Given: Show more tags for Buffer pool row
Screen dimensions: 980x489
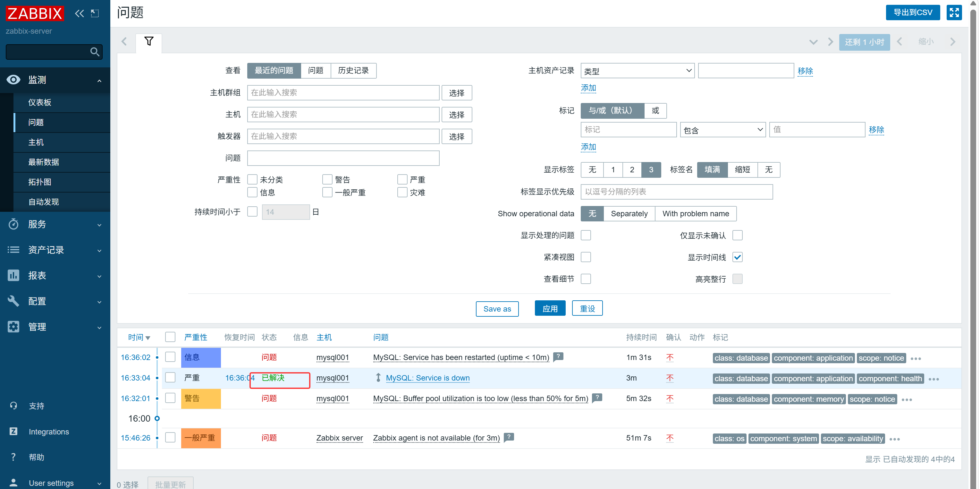Looking at the screenshot, I should click(907, 399).
